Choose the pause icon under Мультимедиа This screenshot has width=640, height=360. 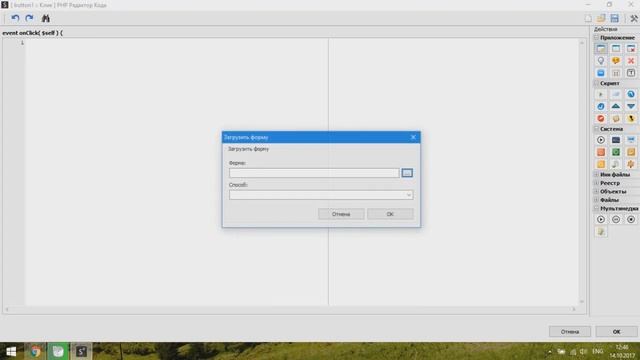point(616,220)
